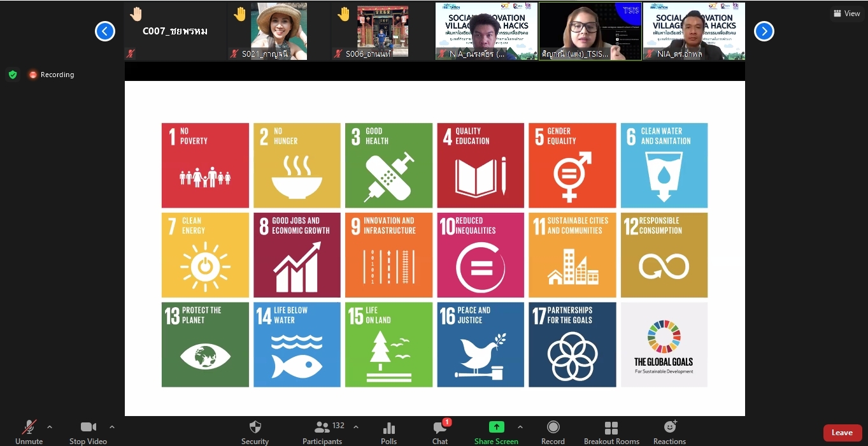This screenshot has height=446, width=868.
Task: Open audio options arrow beside Unmute
Action: [50, 427]
